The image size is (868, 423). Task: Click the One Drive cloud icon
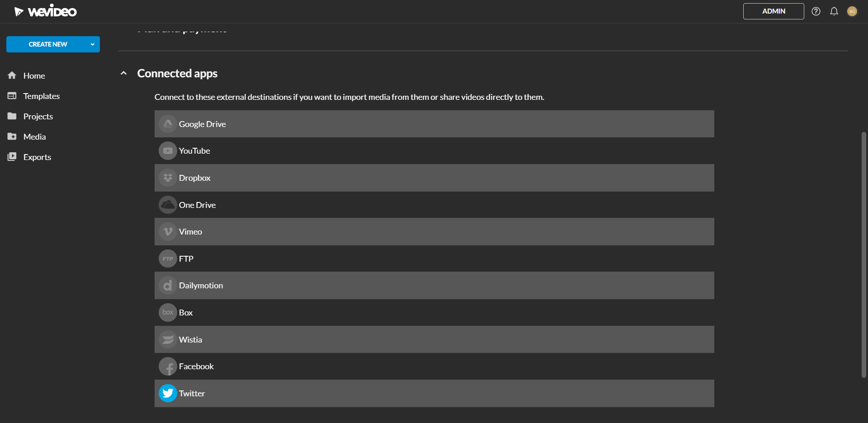(x=168, y=204)
